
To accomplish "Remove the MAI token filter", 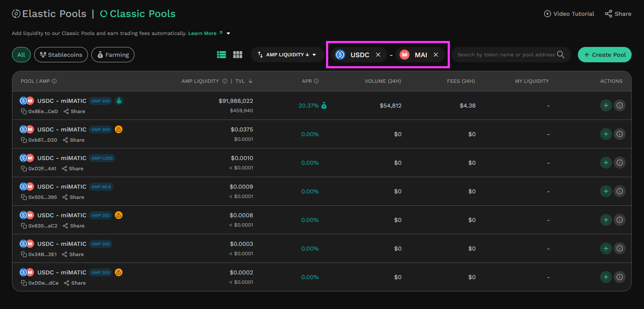I will tap(436, 55).
